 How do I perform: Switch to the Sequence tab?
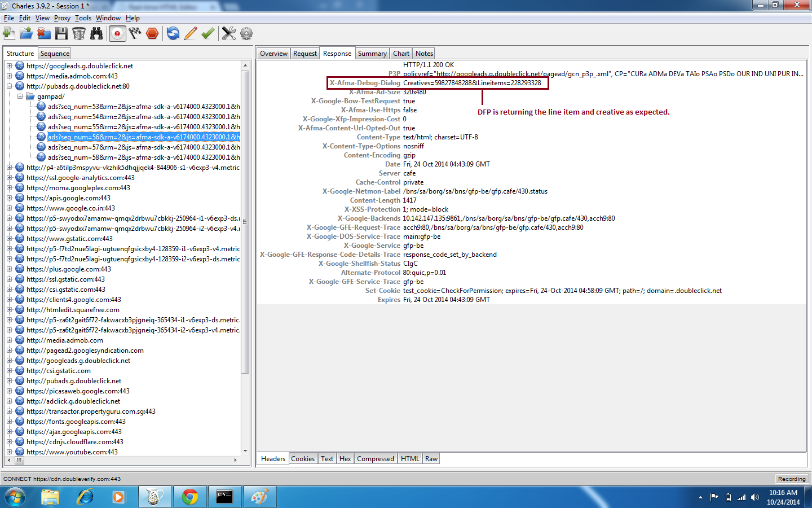pyautogui.click(x=55, y=54)
